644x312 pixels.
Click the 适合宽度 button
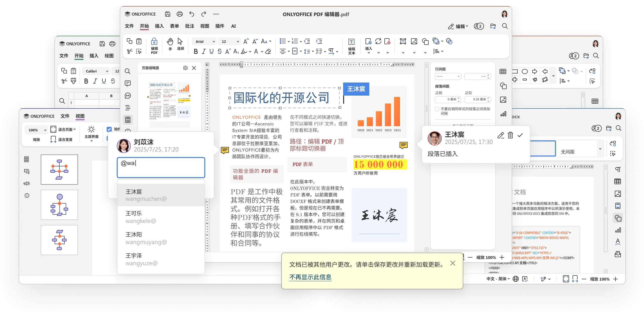pos(62,139)
